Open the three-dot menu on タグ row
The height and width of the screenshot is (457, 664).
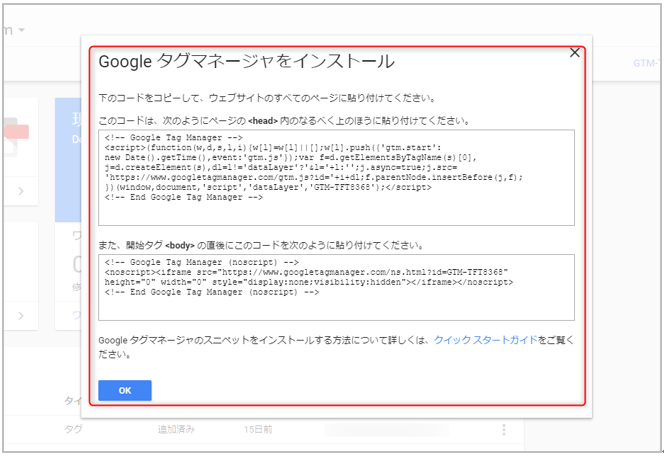(504, 430)
